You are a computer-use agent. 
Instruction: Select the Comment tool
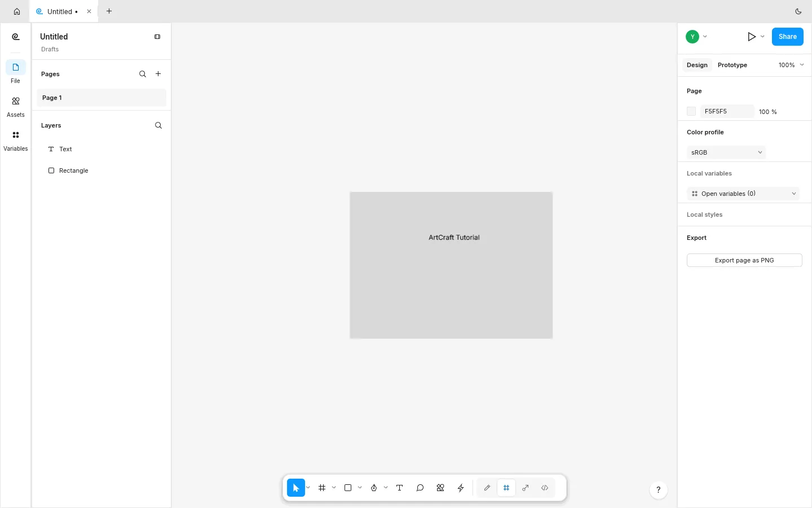pos(420,488)
